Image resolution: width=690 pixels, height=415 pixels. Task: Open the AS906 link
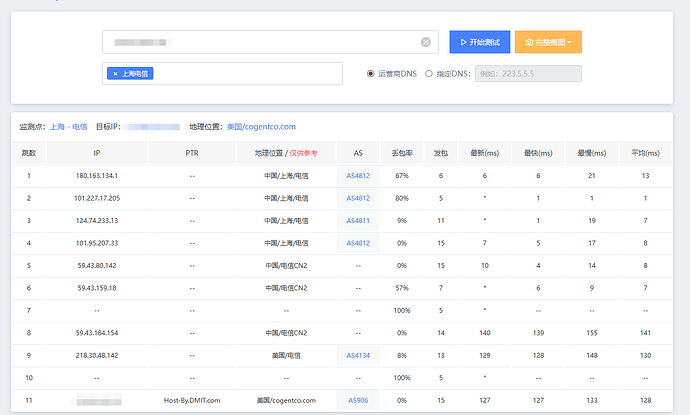[x=358, y=400]
